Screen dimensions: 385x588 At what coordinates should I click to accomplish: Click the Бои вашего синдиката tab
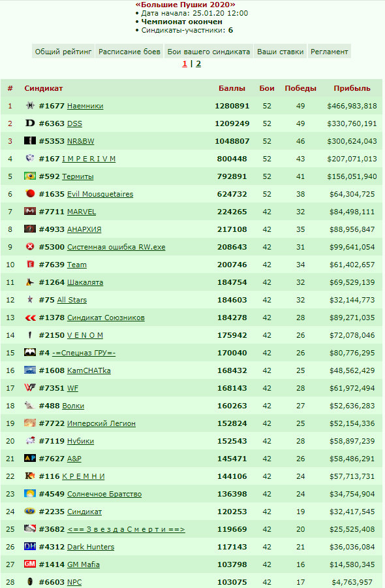tap(209, 52)
